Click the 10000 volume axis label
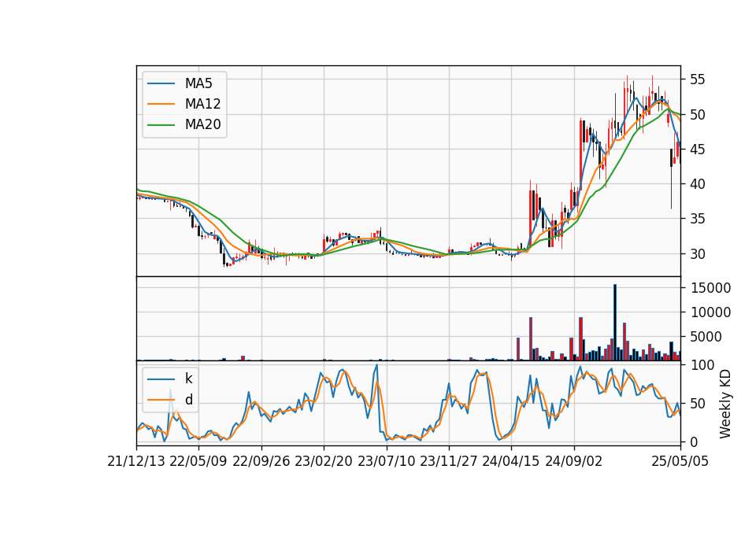The height and width of the screenshot is (543, 756). [710, 312]
